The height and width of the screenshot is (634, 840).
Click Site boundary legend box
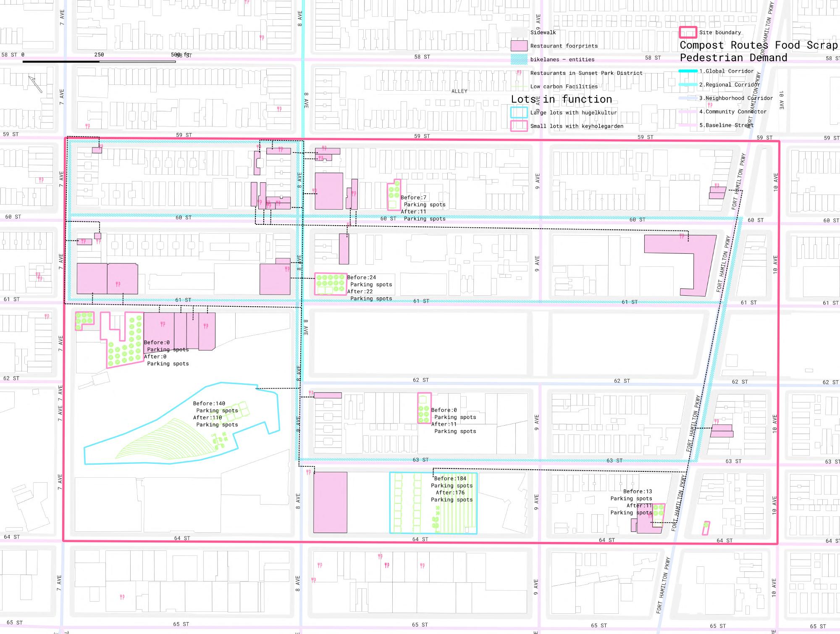688,32
